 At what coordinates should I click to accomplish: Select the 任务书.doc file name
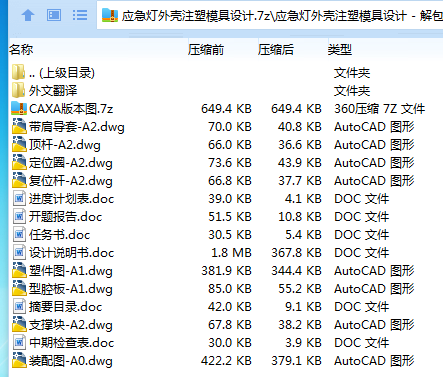59,235
